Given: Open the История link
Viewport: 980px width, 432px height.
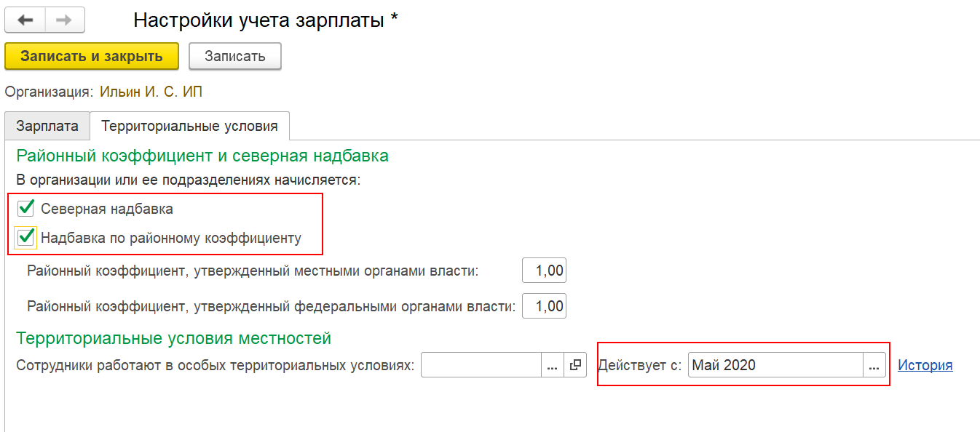Looking at the screenshot, I should click(925, 365).
